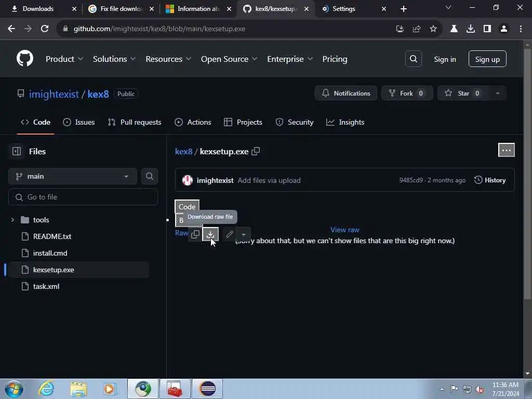Open GitHub search with magnifier icon
This screenshot has width=532, height=399.
click(x=413, y=59)
